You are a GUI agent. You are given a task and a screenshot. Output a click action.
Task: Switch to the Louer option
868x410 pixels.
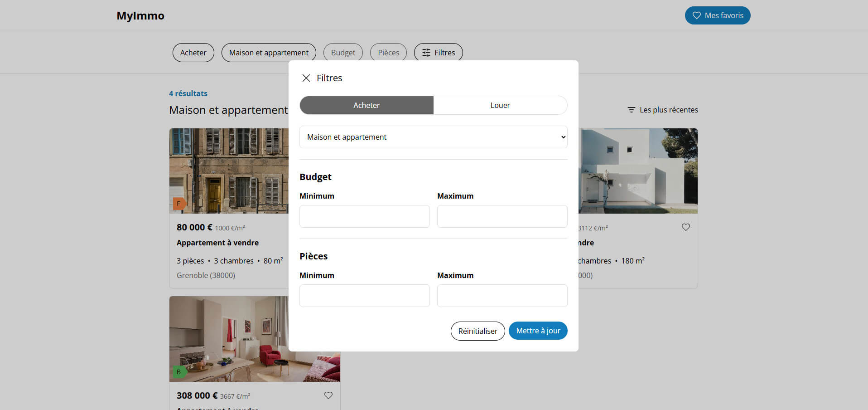click(500, 105)
